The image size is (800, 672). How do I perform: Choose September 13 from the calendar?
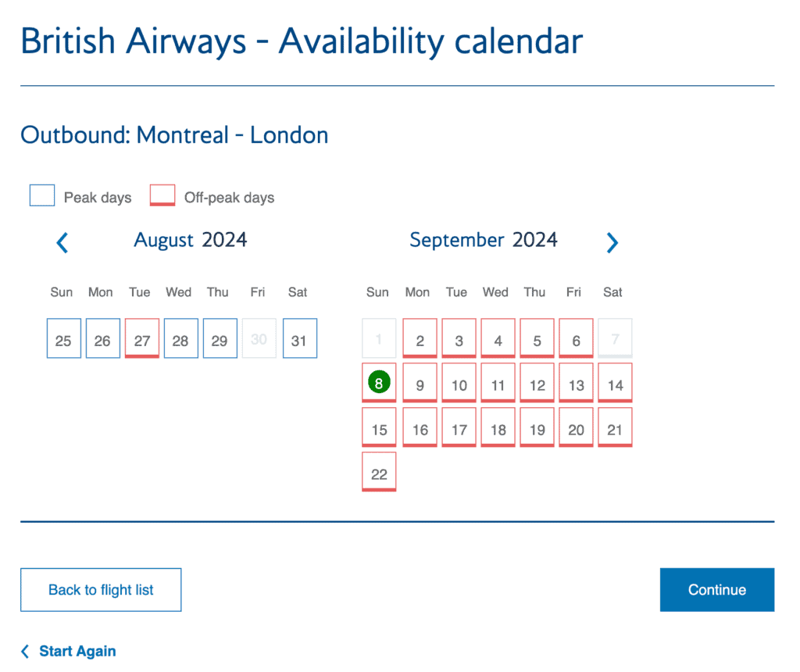tap(576, 382)
